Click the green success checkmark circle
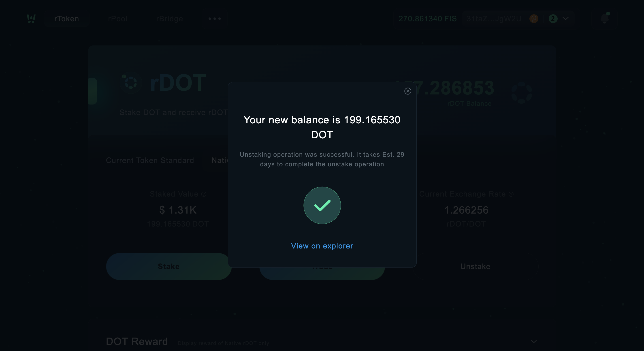The width and height of the screenshot is (644, 351). click(322, 205)
